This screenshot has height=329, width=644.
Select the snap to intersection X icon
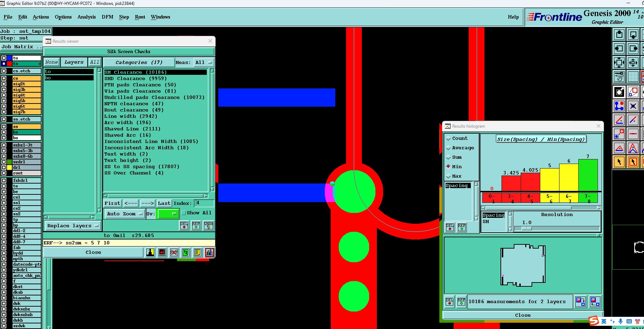(x=633, y=106)
